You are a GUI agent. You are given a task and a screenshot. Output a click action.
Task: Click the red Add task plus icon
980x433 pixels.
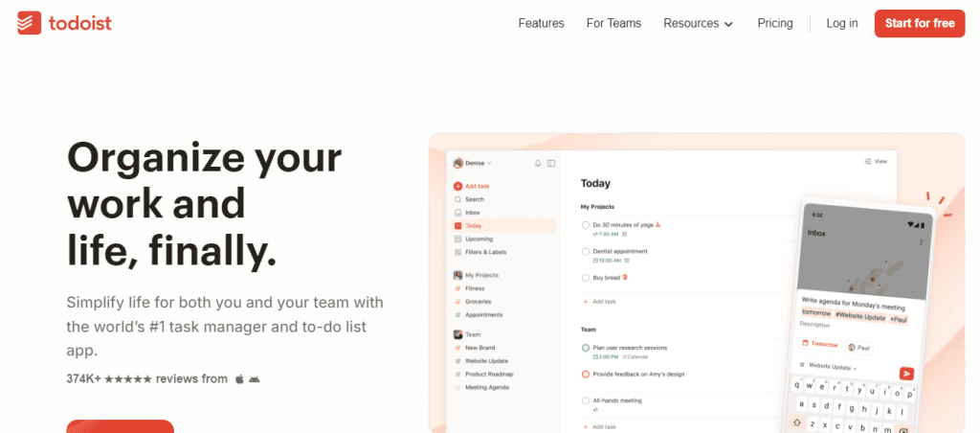pos(458,186)
